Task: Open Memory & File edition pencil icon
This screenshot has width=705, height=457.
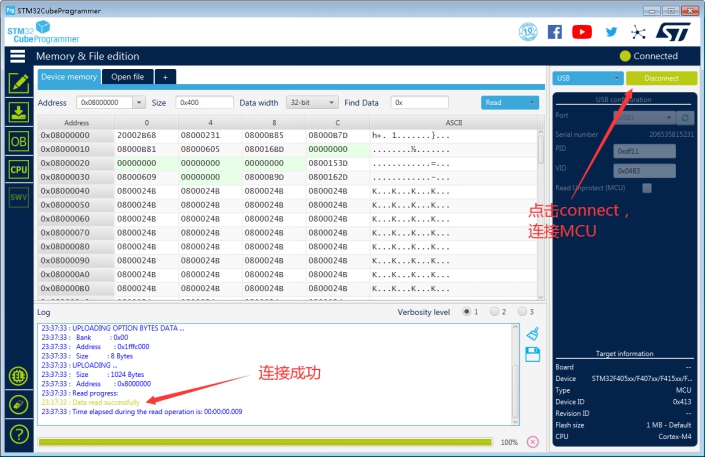Action: [x=18, y=84]
